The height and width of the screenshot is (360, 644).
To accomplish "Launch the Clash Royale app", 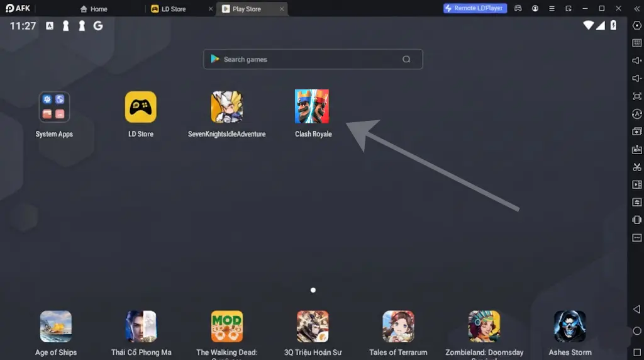I will pyautogui.click(x=312, y=107).
